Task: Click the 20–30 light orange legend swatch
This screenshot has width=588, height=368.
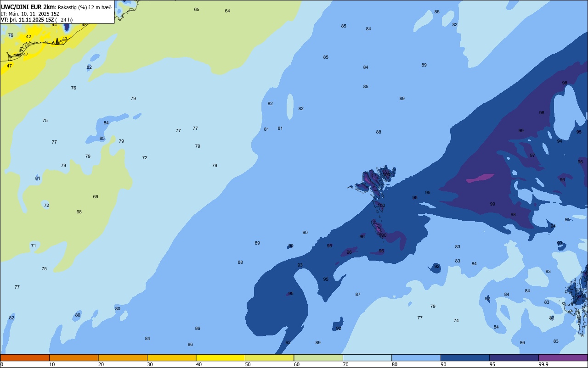Action: pos(123,357)
